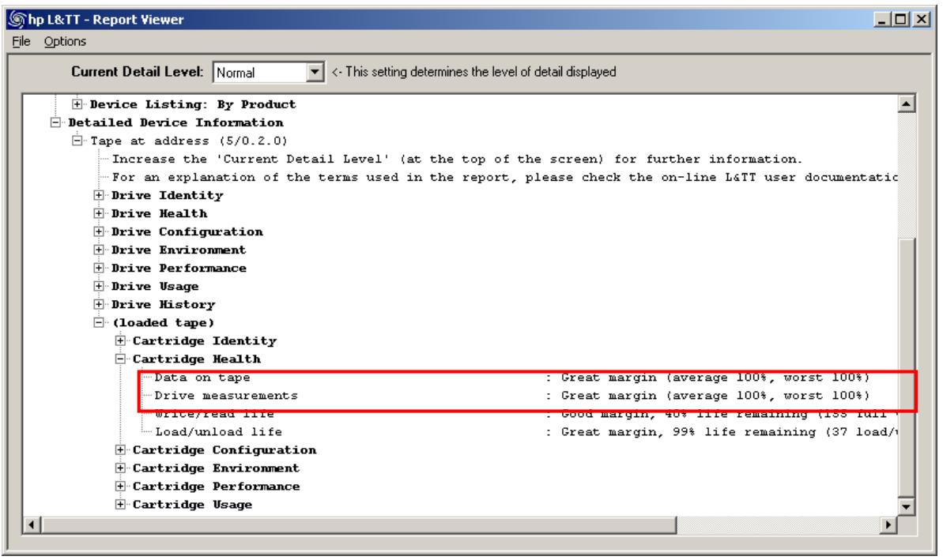Screen dimensions: 943x560
Task: Close the Report Viewer window
Action: point(921,19)
